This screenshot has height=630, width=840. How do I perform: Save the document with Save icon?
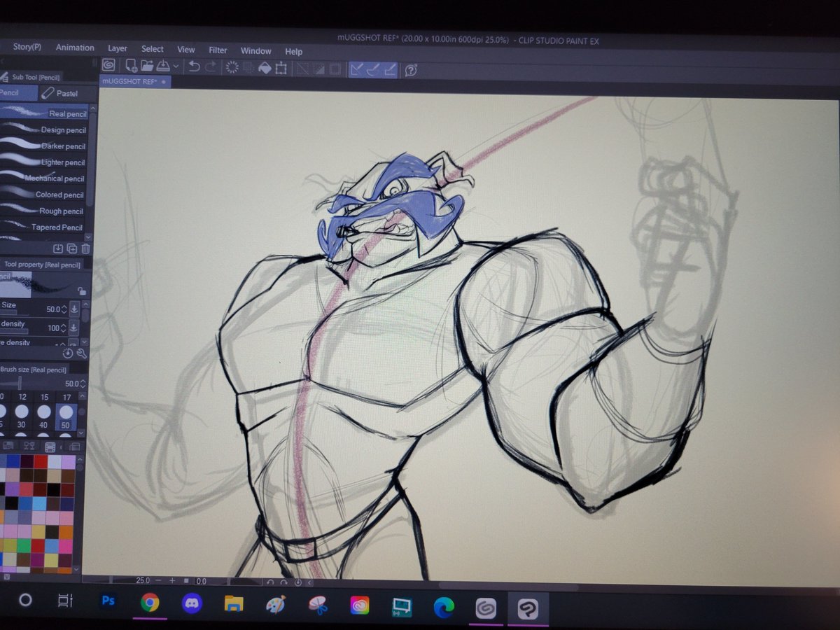[x=163, y=66]
